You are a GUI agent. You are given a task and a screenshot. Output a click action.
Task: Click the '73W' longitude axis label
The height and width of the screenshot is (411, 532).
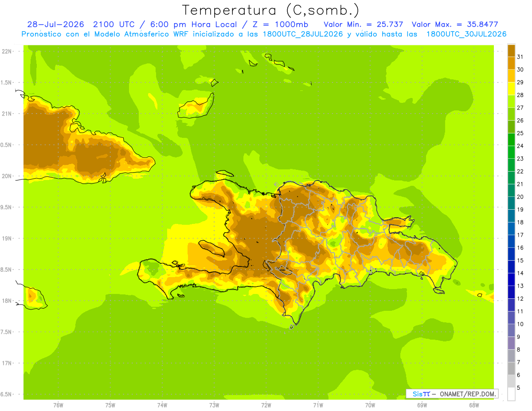[x=214, y=405]
